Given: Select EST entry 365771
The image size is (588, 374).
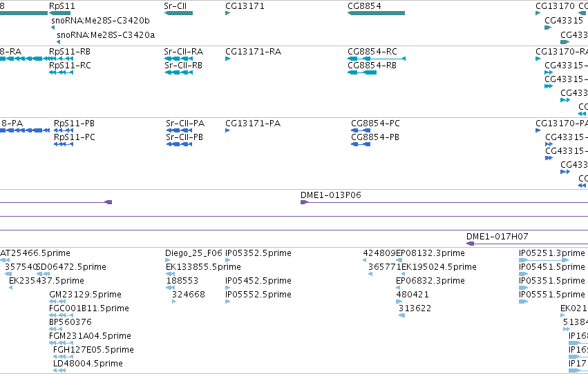Looking at the screenshot, I should [x=384, y=267].
